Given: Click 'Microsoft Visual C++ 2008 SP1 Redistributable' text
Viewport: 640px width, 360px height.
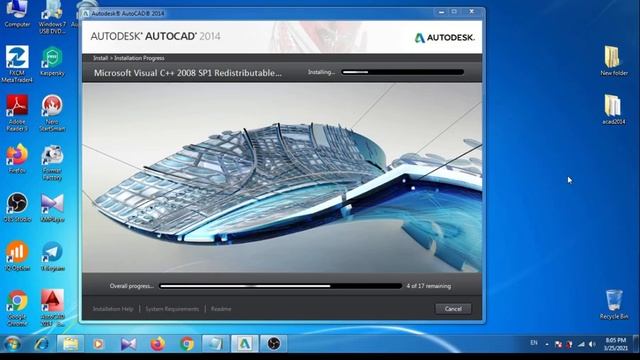Looking at the screenshot, I should pyautogui.click(x=188, y=73).
